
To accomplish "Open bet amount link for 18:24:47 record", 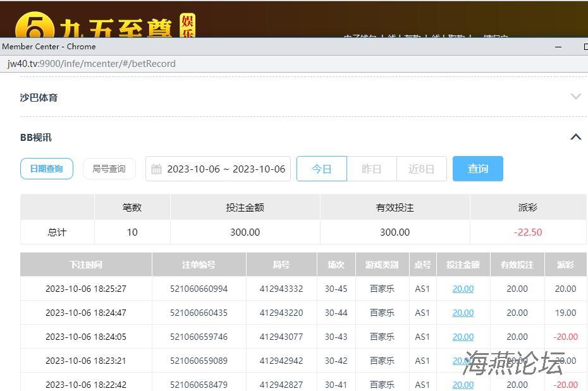I will coord(463,313).
